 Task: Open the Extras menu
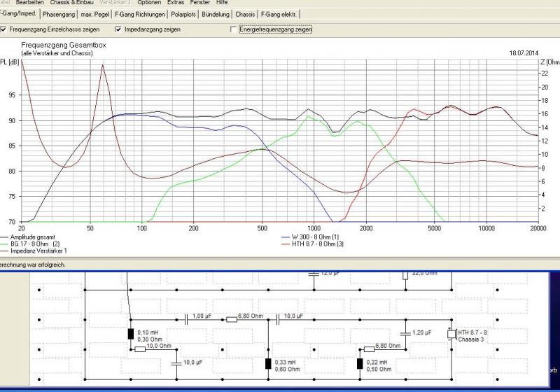pyautogui.click(x=176, y=3)
